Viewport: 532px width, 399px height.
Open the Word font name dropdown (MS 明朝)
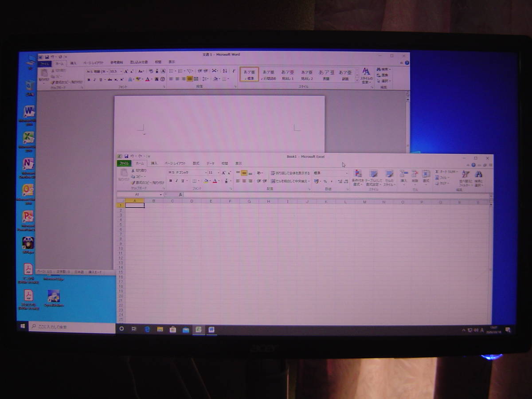point(108,71)
